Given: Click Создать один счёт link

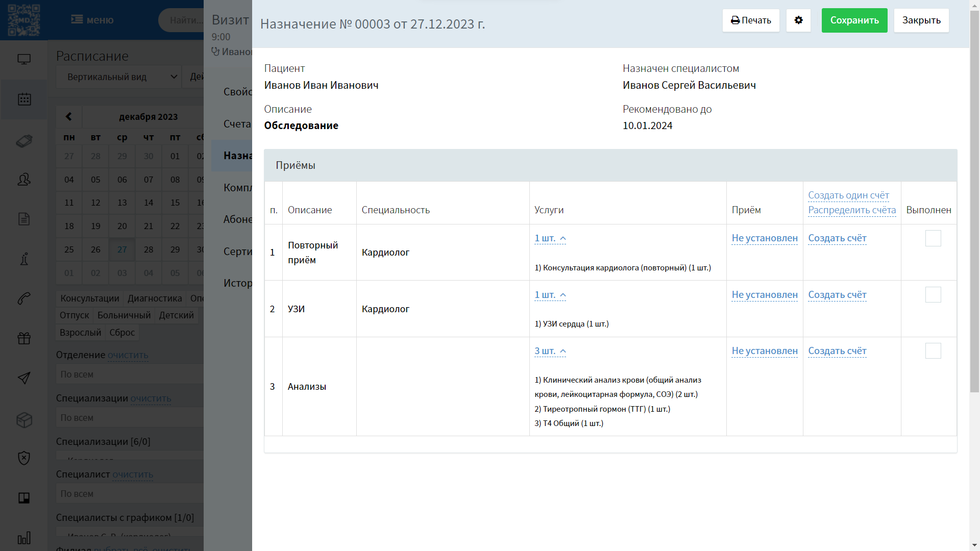Looking at the screenshot, I should pos(848,195).
